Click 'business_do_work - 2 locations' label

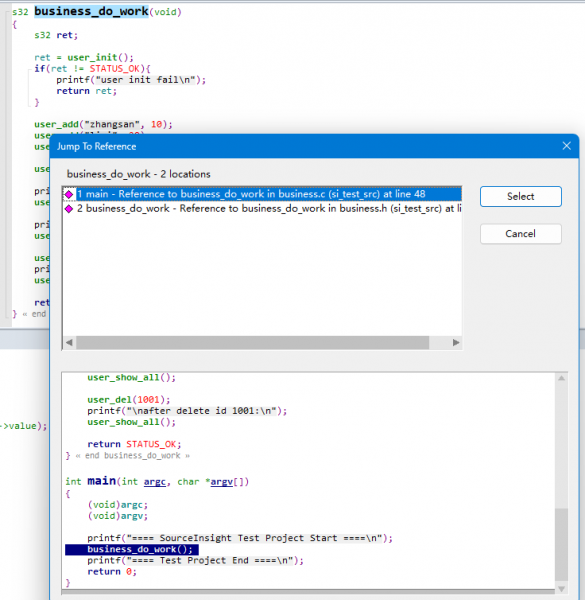pyautogui.click(x=139, y=174)
